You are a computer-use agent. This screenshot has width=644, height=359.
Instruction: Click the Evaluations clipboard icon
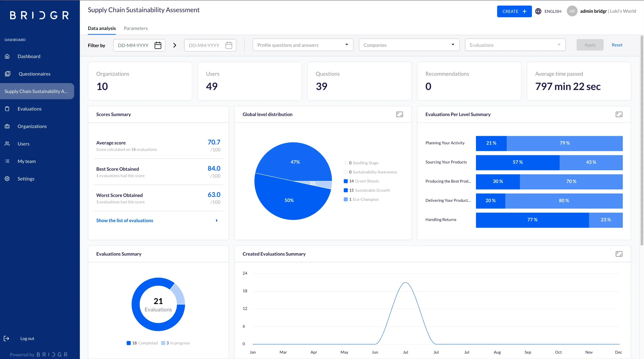coord(7,109)
